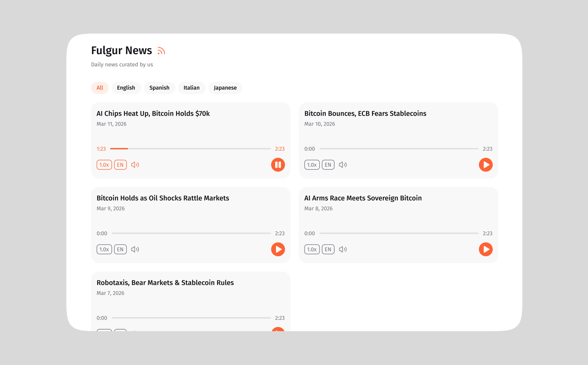Click the speaker icon on the AI Arms Race card
The image size is (588, 365).
click(x=343, y=249)
